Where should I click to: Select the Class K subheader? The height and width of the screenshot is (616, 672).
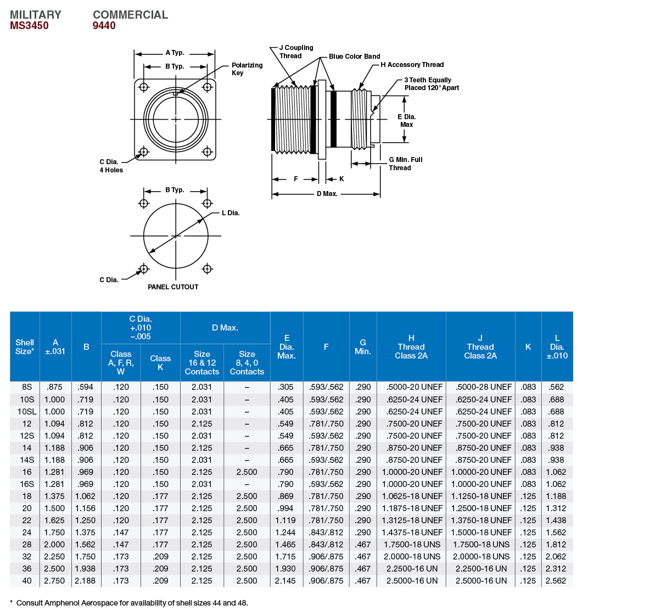pos(160,362)
